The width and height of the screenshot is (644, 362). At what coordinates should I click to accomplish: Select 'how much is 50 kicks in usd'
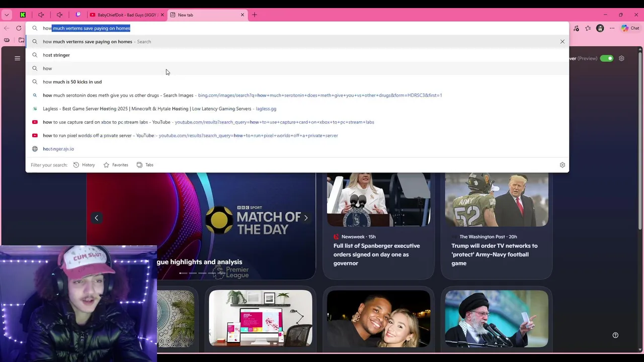(x=297, y=81)
